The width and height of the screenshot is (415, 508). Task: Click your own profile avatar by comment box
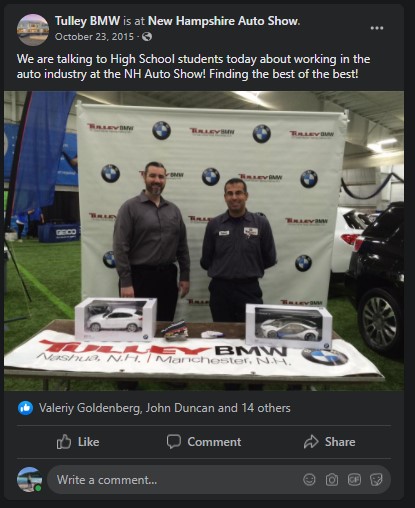point(30,480)
